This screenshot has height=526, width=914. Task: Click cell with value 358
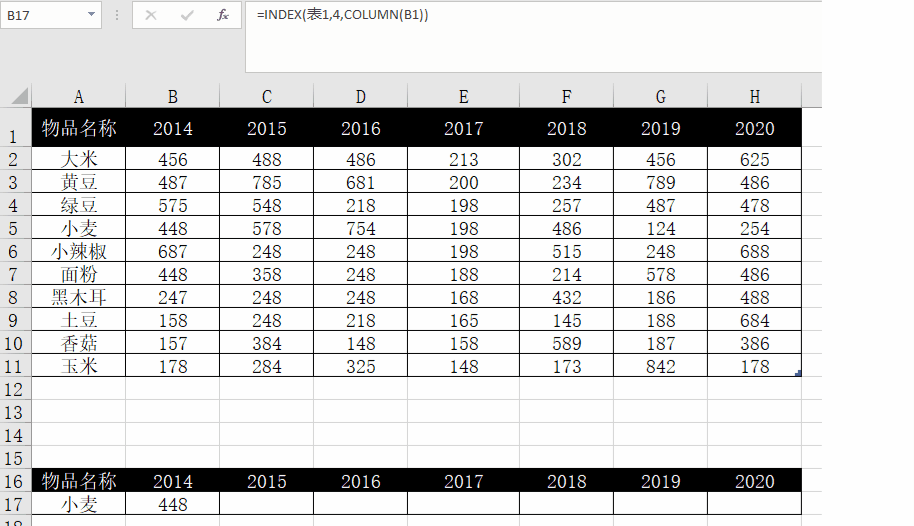tap(266, 273)
